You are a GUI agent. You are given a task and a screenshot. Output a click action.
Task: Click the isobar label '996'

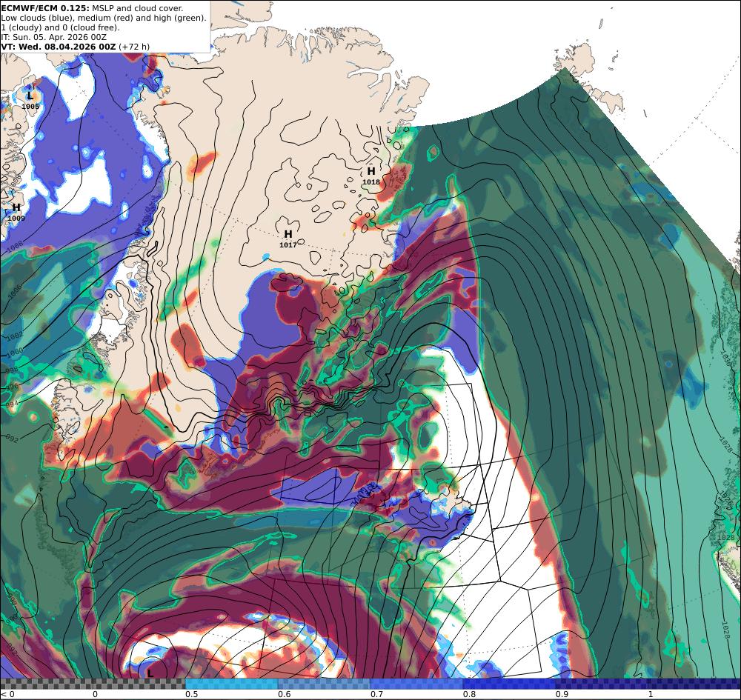point(13,387)
